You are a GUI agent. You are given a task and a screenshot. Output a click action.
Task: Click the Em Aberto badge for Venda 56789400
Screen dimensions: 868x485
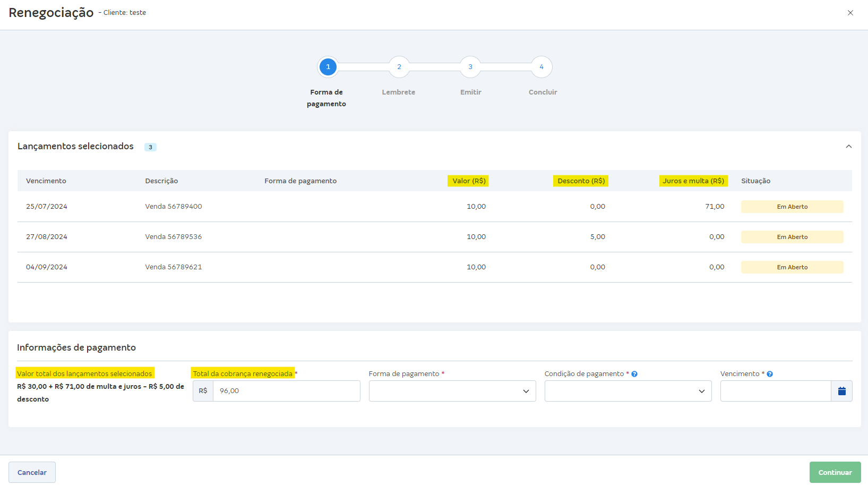pyautogui.click(x=792, y=207)
